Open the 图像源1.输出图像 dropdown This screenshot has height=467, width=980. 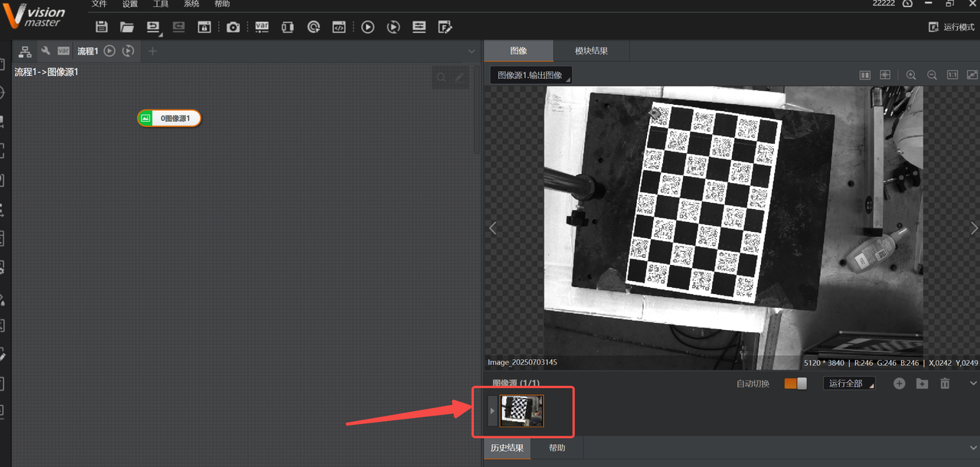click(x=531, y=75)
